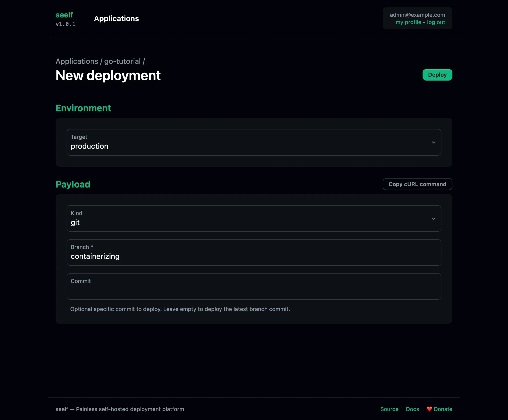Click the admin@example.com profile area

tap(417, 18)
